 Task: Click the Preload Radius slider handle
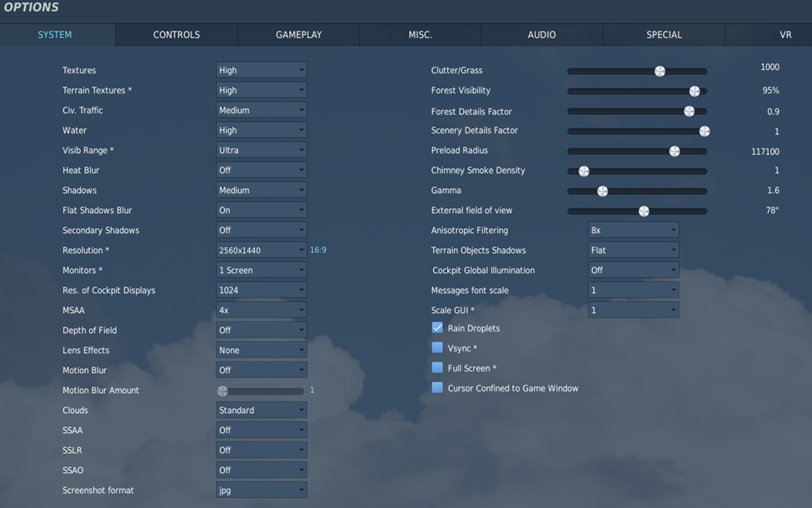click(675, 151)
